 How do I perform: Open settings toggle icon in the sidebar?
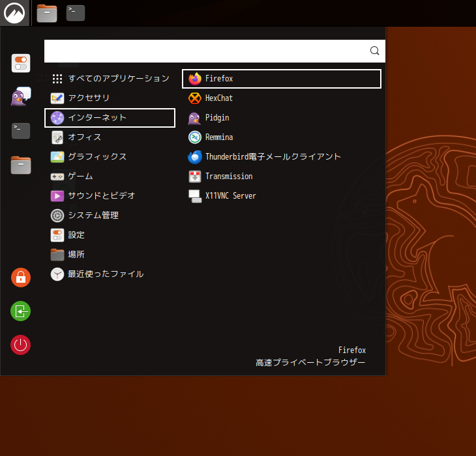21,63
